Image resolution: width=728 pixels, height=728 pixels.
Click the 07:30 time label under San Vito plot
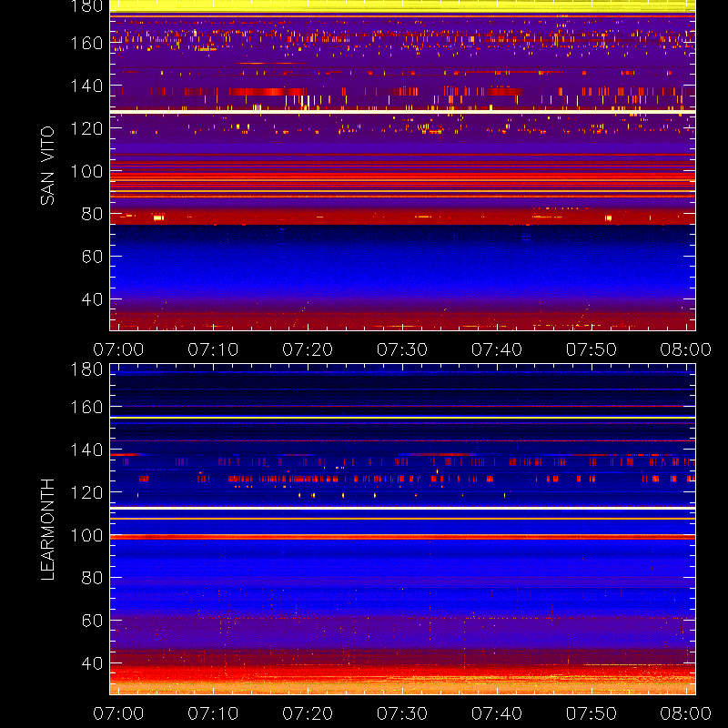(402, 349)
